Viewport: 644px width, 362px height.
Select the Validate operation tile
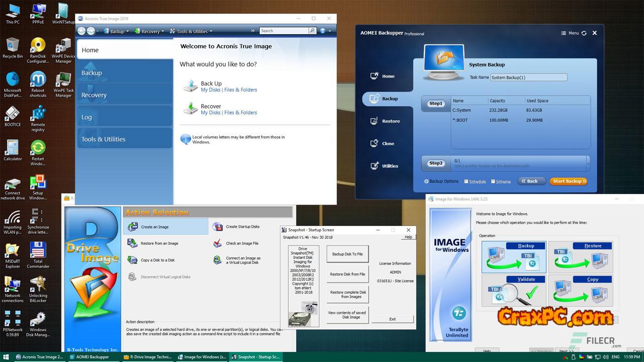tap(513, 291)
